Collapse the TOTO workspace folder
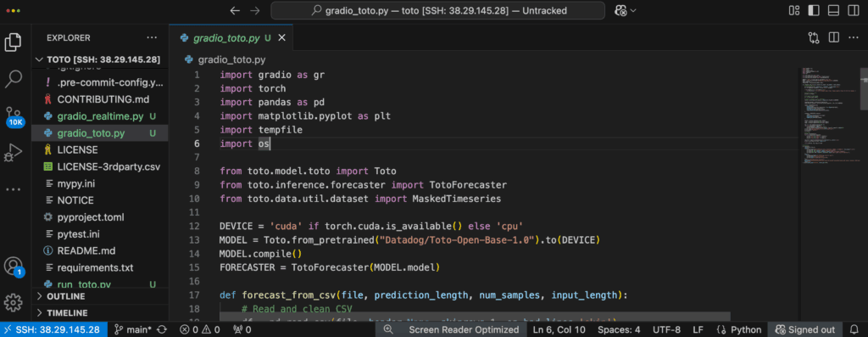 (100, 60)
